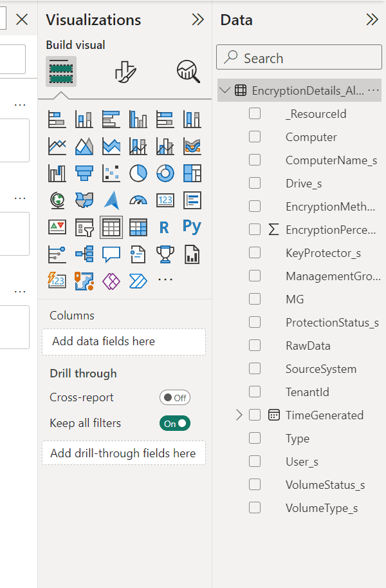This screenshot has height=588, width=386.
Task: Collapse the EncryptionDetails table
Action: (x=225, y=91)
